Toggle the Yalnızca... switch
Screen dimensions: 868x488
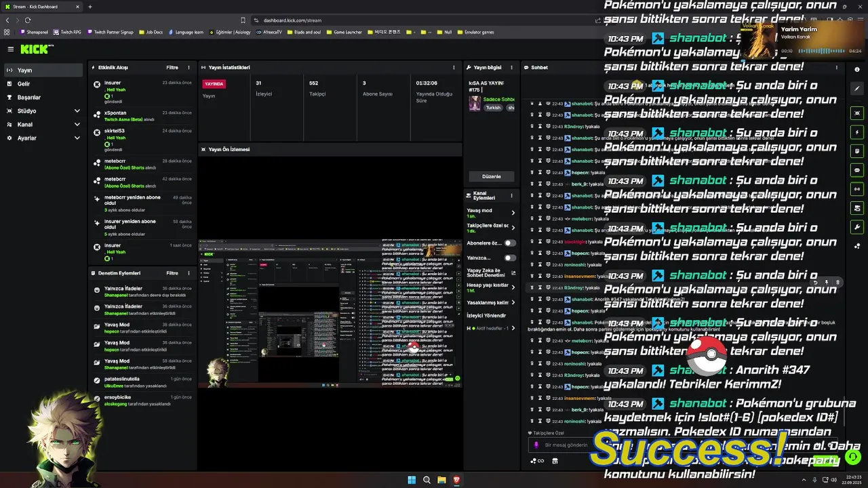[510, 258]
